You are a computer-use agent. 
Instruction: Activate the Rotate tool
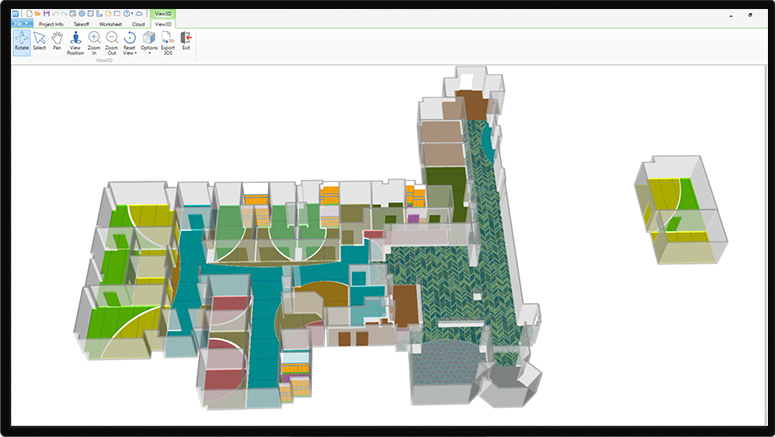pos(21,41)
